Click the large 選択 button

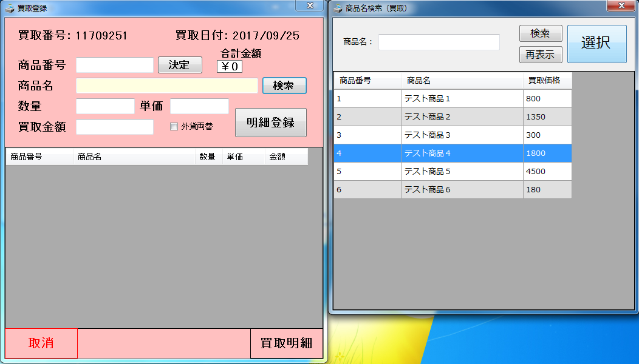596,44
